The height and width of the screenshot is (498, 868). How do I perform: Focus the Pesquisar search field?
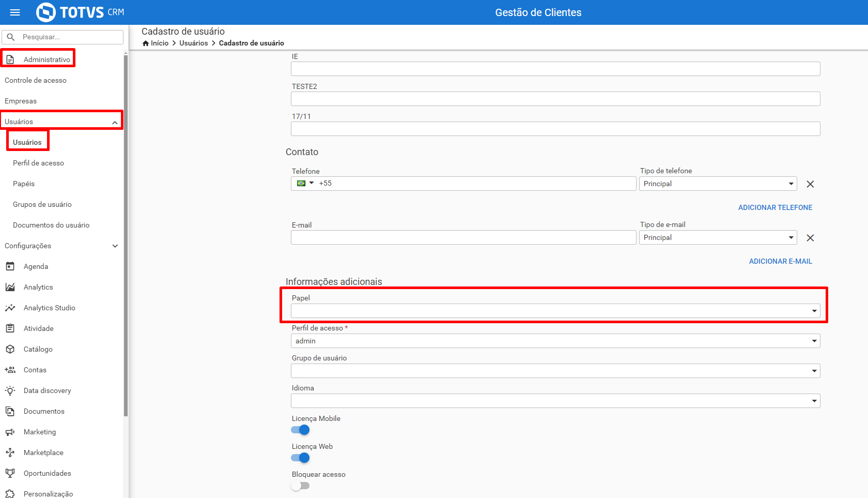click(x=63, y=37)
